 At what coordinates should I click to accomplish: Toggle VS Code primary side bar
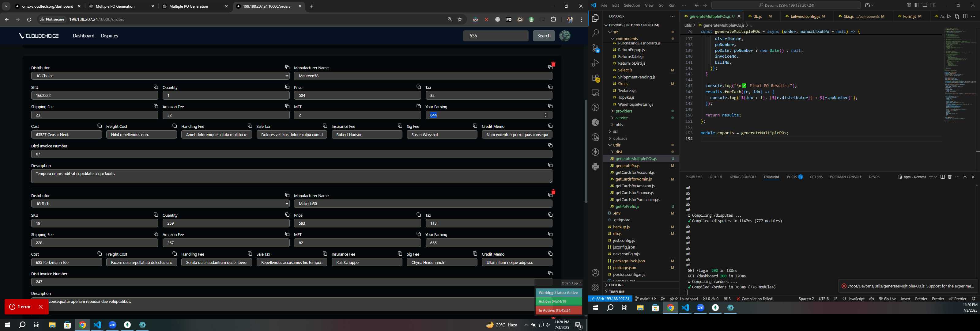pyautogui.click(x=917, y=5)
